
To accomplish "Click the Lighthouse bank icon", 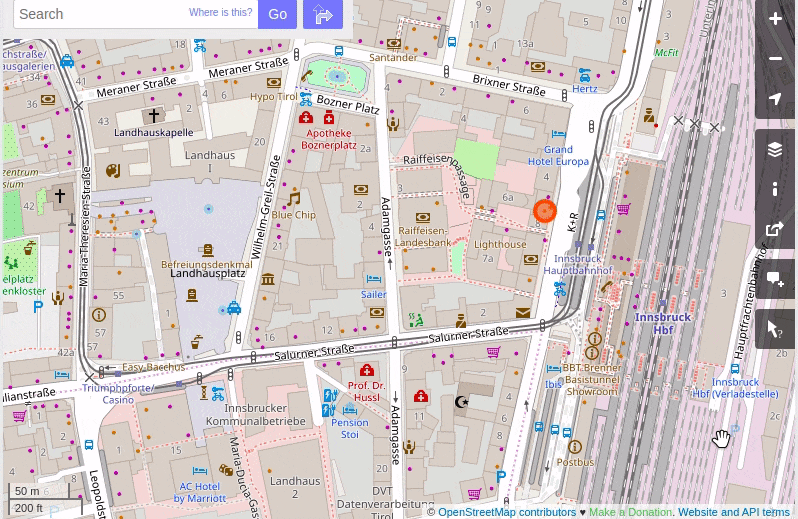I will pyautogui.click(x=531, y=260).
